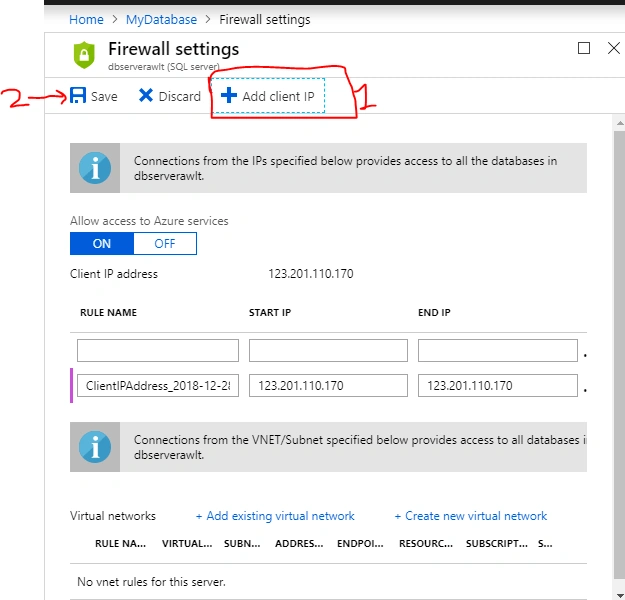Image resolution: width=625 pixels, height=600 pixels.
Task: Click Create new virtual network link
Action: (471, 516)
